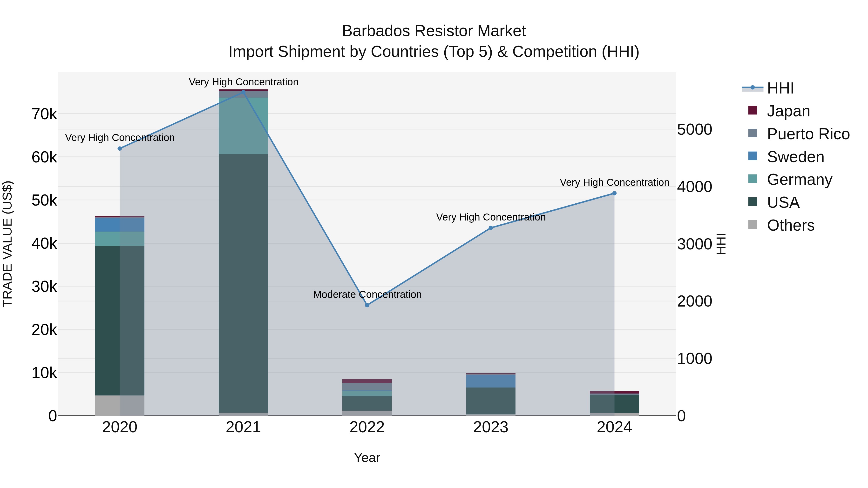Viewport: 868px width, 488px height.
Task: Click the 40k y-axis tick label
Action: pos(44,243)
